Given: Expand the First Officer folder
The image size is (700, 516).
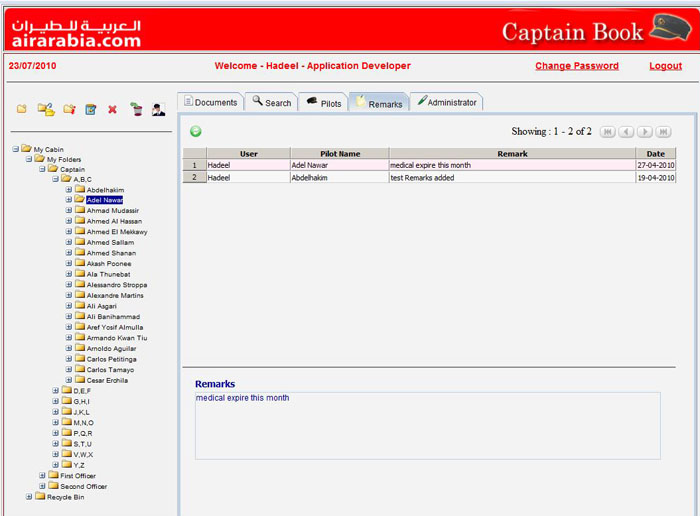Looking at the screenshot, I should pyautogui.click(x=42, y=475).
